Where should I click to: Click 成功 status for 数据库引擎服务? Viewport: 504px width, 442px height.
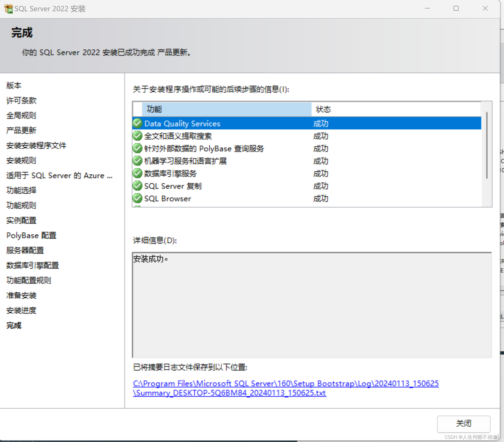click(x=321, y=173)
